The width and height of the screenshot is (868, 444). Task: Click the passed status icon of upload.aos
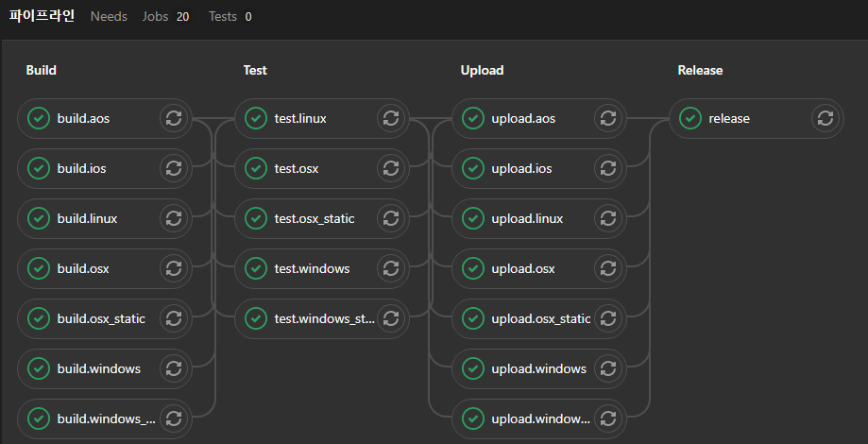point(473,118)
